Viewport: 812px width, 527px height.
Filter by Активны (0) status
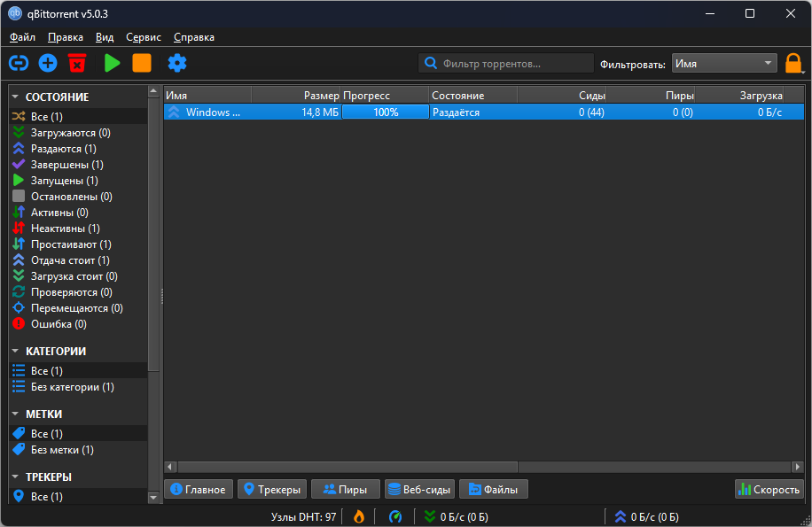(x=78, y=212)
